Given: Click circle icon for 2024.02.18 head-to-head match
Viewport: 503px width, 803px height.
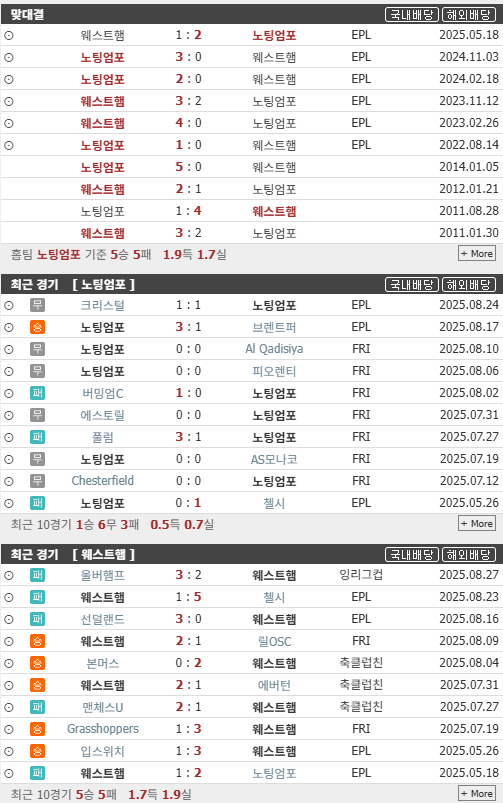Looking at the screenshot, I should point(9,80).
